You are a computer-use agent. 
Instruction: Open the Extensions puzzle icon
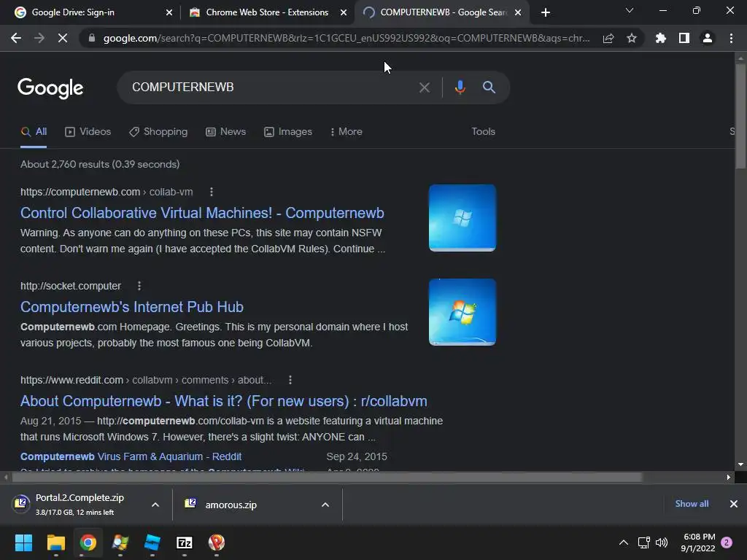(x=661, y=38)
